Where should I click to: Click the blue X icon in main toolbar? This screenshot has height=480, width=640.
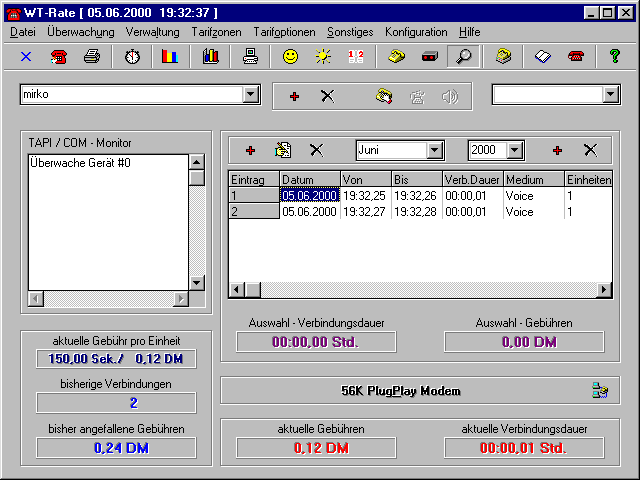point(26,56)
